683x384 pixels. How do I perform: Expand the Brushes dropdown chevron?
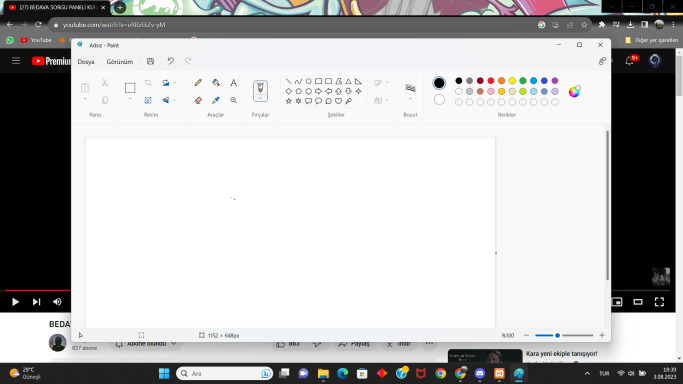[260, 98]
